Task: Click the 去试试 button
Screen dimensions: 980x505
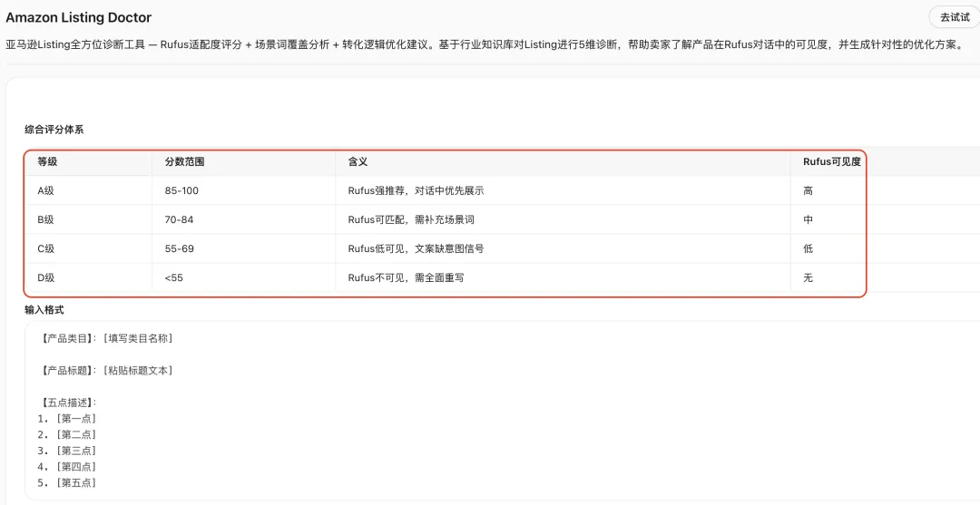Action: [955, 17]
